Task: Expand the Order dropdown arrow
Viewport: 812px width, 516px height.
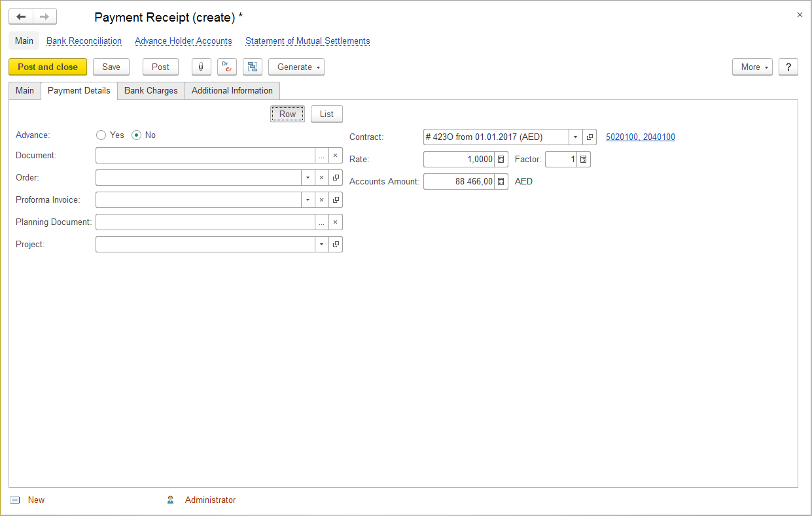Action: click(x=308, y=178)
